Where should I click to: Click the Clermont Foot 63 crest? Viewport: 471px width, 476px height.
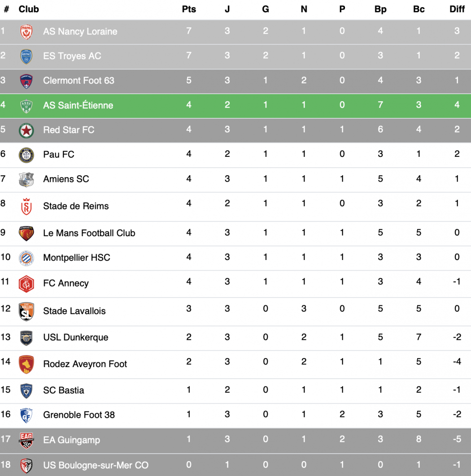click(26, 81)
